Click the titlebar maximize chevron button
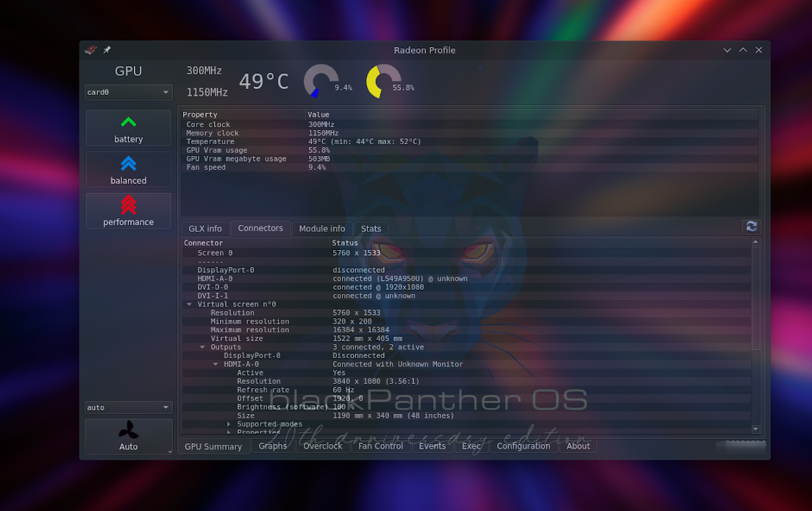The height and width of the screenshot is (511, 812). 743,50
